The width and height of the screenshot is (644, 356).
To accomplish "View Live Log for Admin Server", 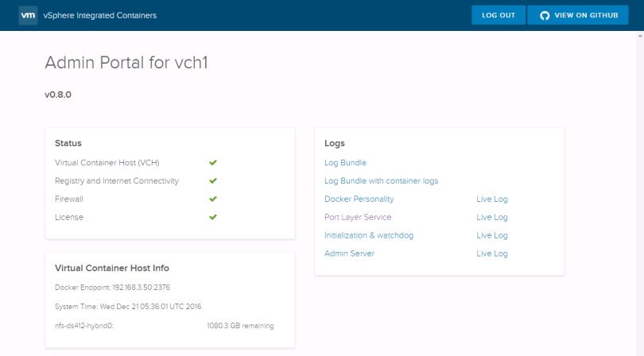I will tap(491, 253).
